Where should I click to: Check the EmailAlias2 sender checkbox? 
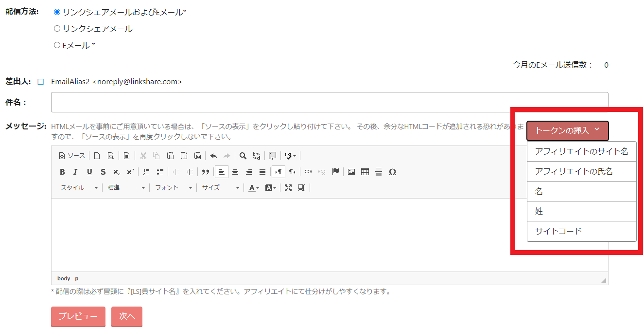click(x=41, y=82)
